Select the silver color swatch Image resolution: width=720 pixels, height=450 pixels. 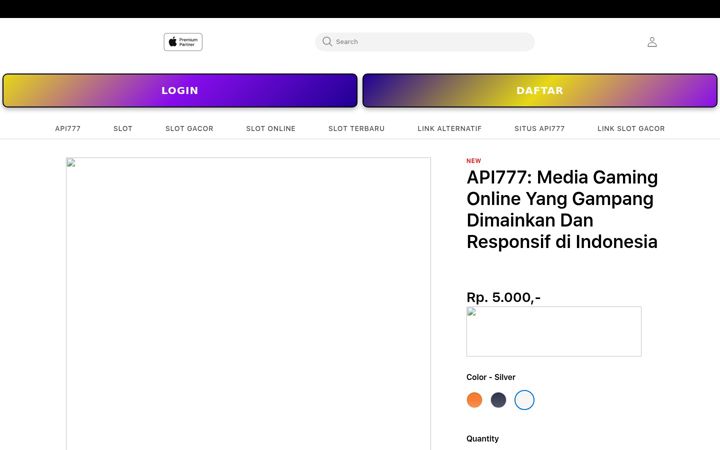pos(524,400)
